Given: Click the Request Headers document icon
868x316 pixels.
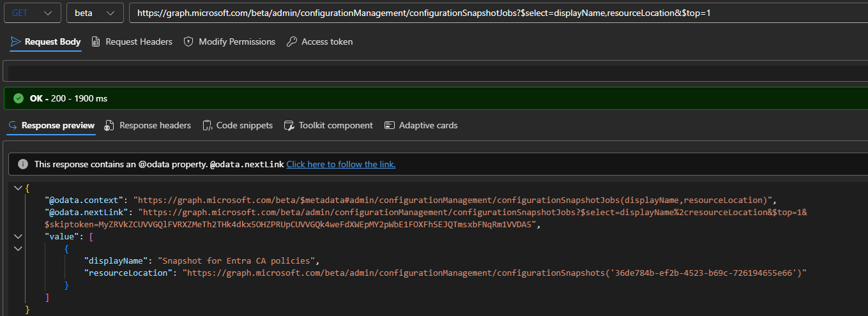Looking at the screenshot, I should pyautogui.click(x=96, y=41).
